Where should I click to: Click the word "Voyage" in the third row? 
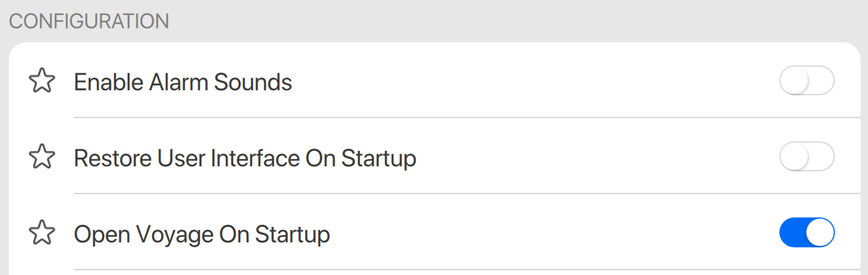click(171, 235)
